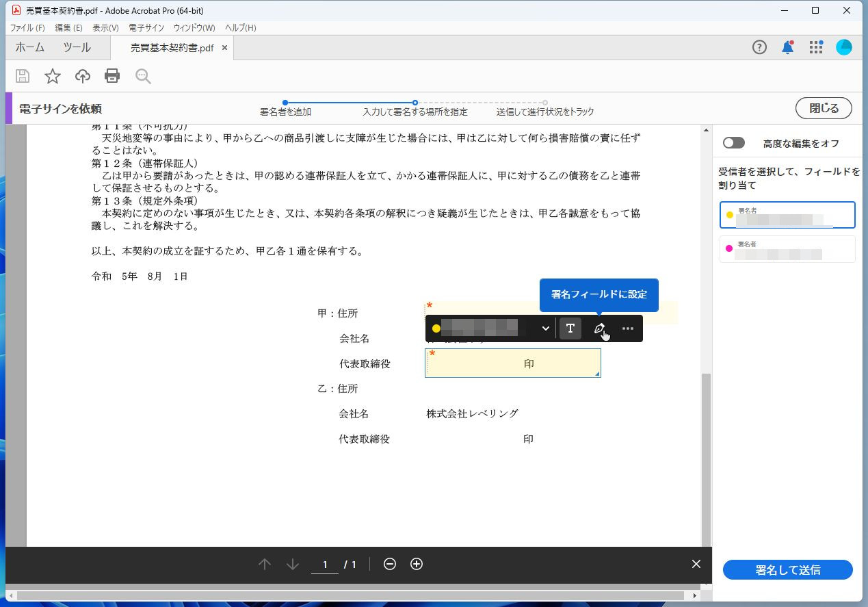Expand the recipient dropdown chevron
868x607 pixels.
(545, 328)
